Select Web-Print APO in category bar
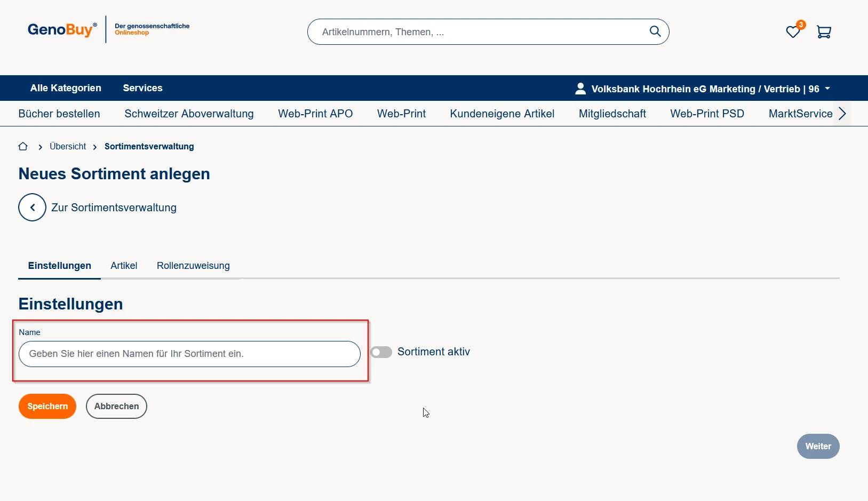This screenshot has width=868, height=501. (315, 114)
